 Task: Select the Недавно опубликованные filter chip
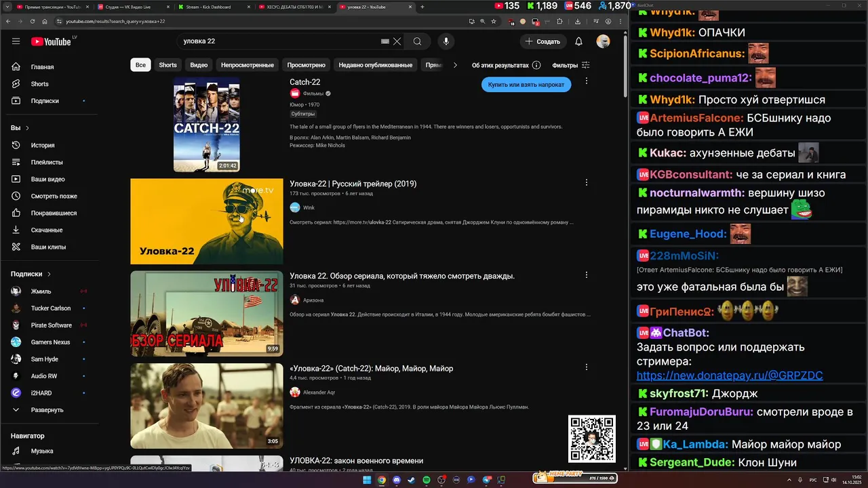(x=376, y=65)
